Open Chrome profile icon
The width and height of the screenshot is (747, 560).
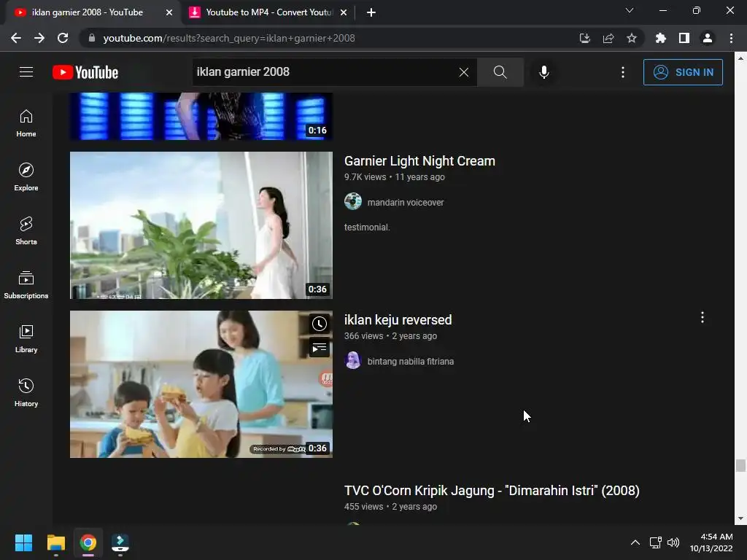point(708,38)
